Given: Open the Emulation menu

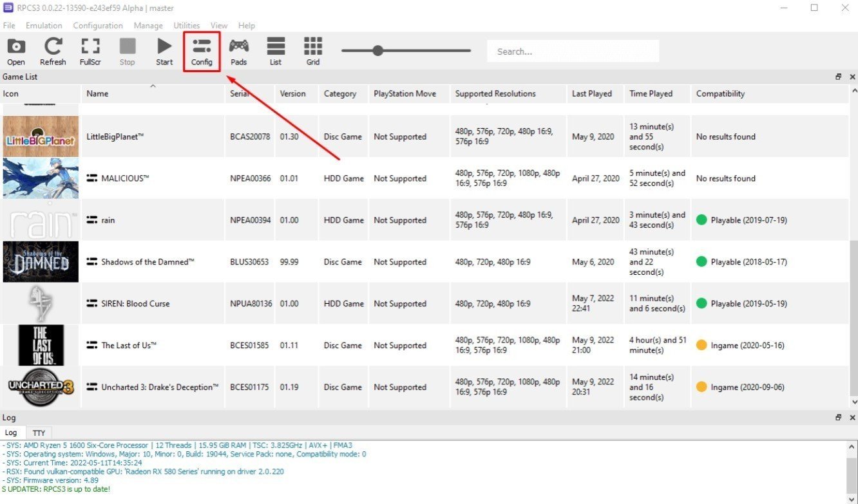Looking at the screenshot, I should [x=44, y=26].
